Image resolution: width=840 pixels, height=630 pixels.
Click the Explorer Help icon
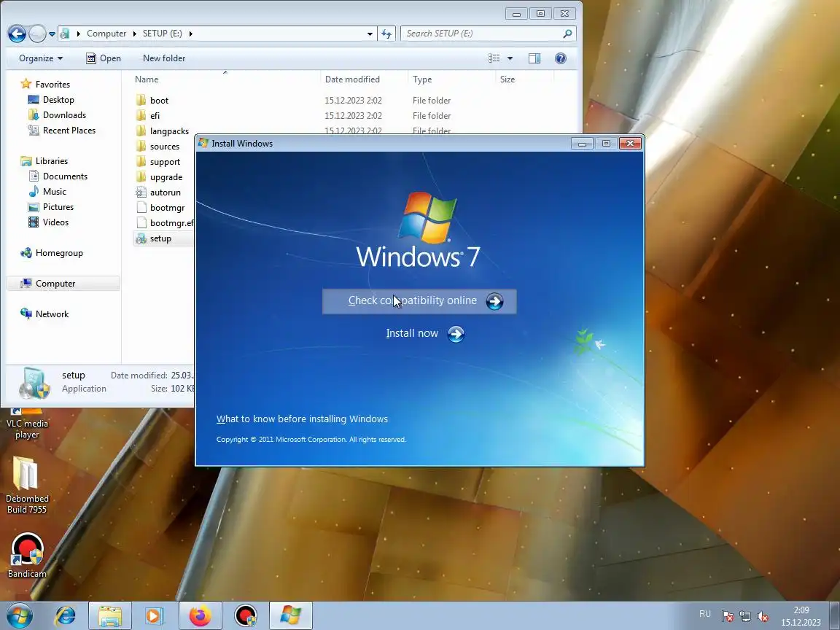coord(560,58)
